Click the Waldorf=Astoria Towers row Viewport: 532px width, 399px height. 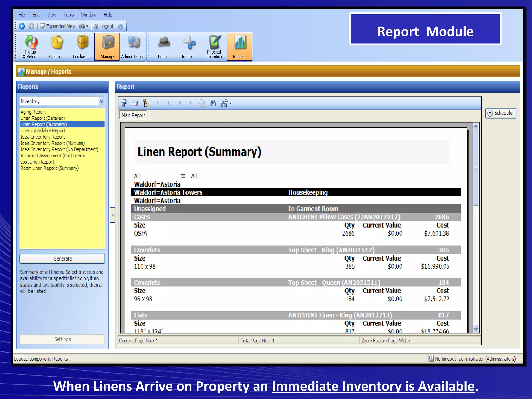(x=296, y=192)
